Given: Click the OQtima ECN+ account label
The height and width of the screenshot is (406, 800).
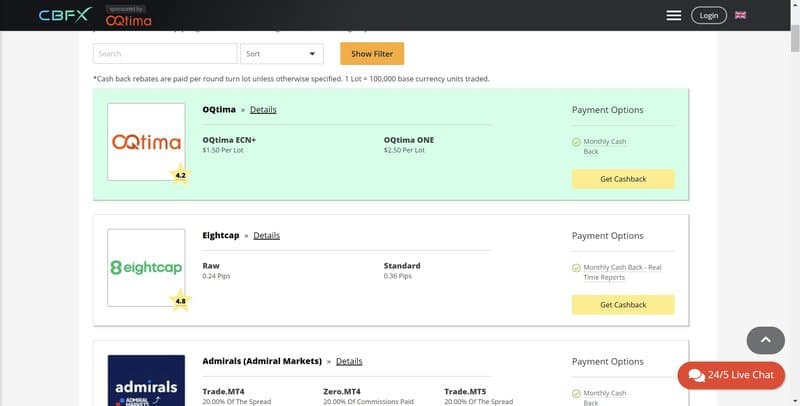Looking at the screenshot, I should (229, 140).
